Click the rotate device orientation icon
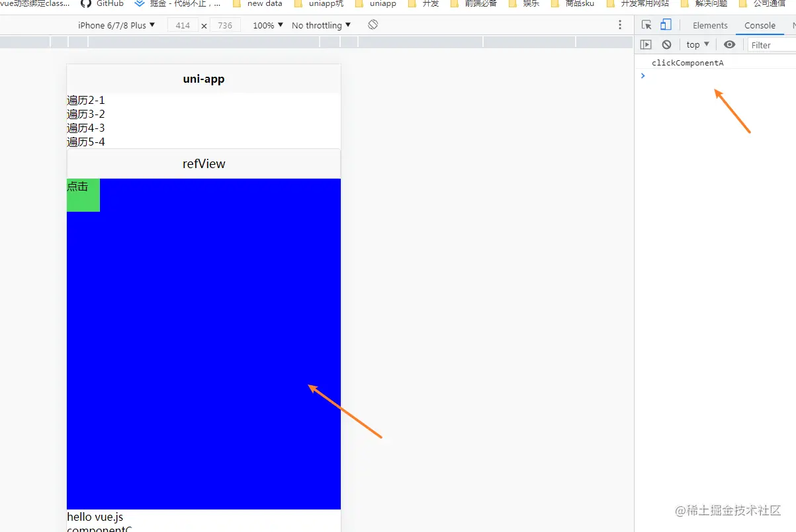The width and height of the screenshot is (796, 532). click(x=373, y=24)
